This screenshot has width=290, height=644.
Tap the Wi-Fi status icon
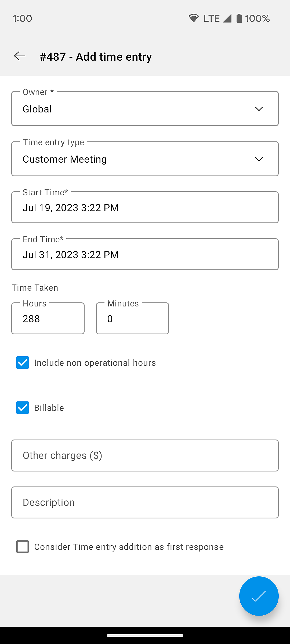click(x=193, y=18)
